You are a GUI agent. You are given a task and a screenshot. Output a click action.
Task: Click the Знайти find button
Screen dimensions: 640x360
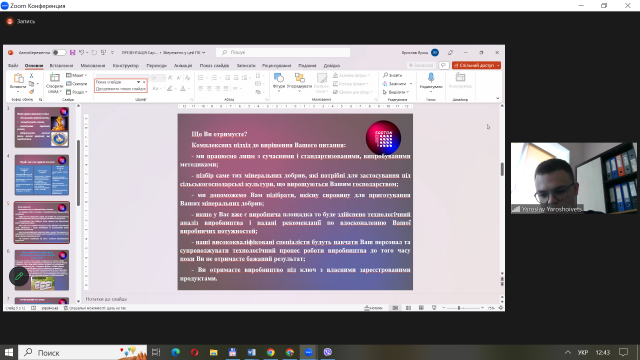coord(393,75)
